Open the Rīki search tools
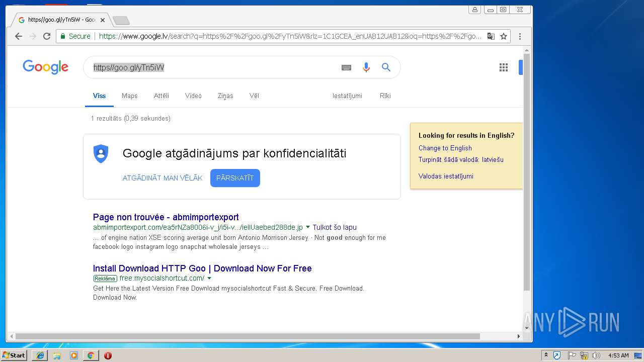Viewport: 644px width, 362px height. coord(385,96)
